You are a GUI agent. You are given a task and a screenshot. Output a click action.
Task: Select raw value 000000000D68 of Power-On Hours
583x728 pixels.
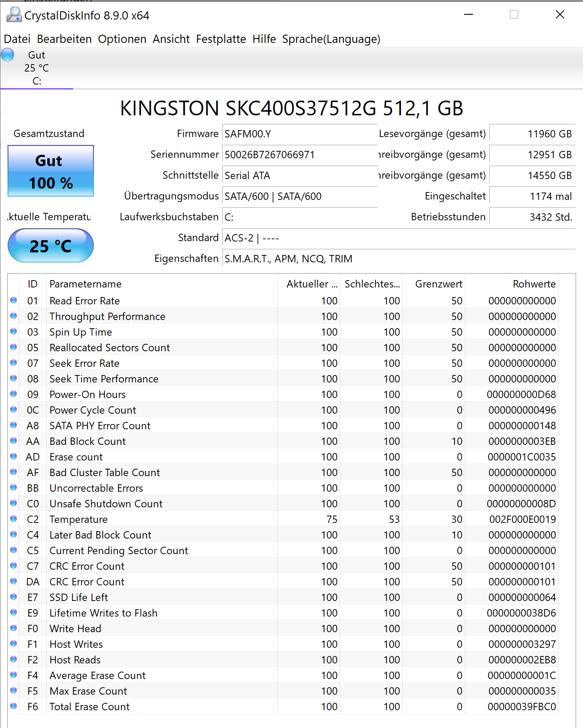click(521, 395)
